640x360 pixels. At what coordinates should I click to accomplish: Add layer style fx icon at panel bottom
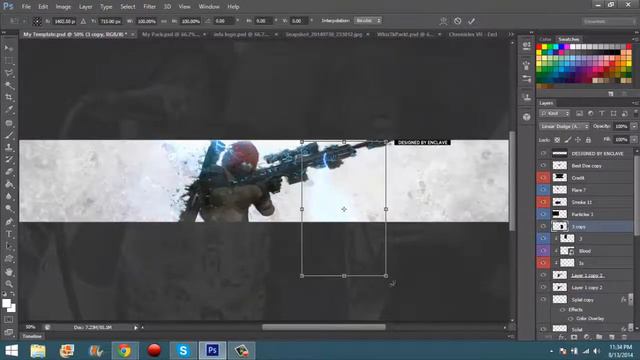coord(562,337)
